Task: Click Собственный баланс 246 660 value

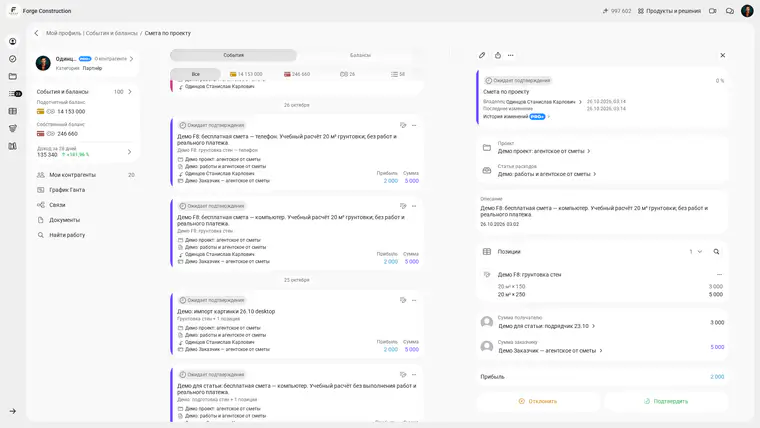Action: 67,134
